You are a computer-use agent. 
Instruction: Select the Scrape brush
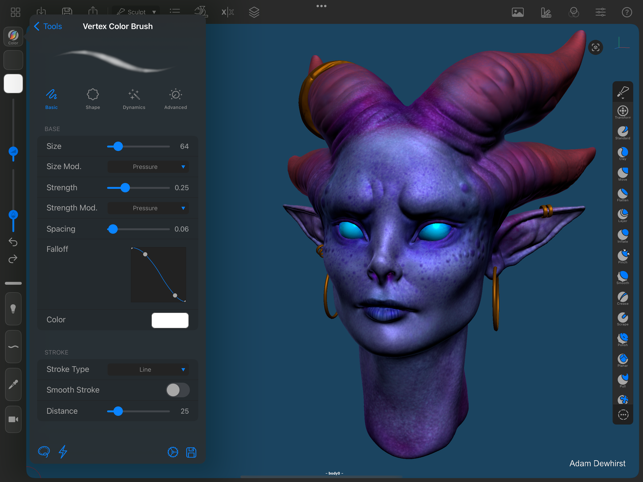622,318
